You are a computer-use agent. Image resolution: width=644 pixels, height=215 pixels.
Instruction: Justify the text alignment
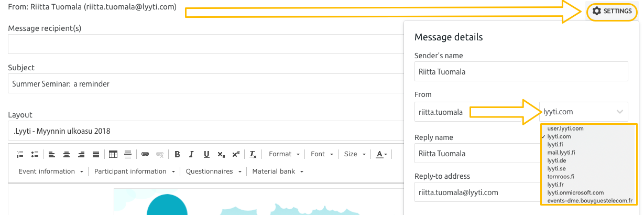coord(96,154)
